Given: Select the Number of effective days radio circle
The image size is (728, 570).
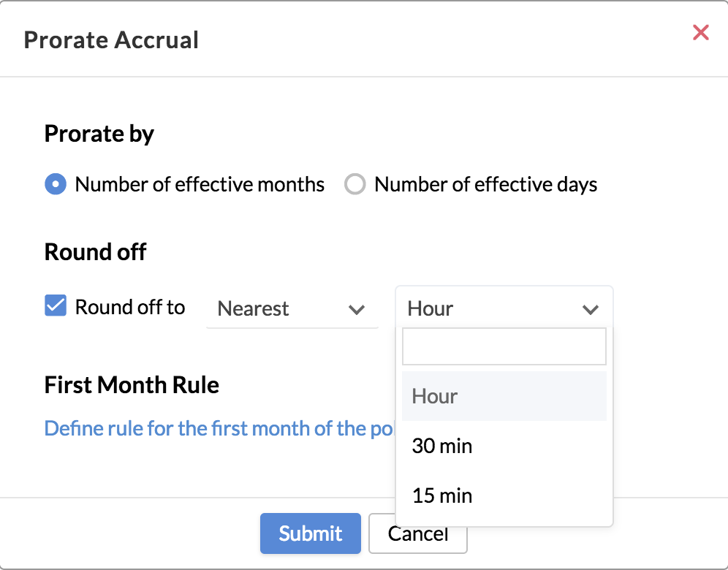Looking at the screenshot, I should point(355,184).
